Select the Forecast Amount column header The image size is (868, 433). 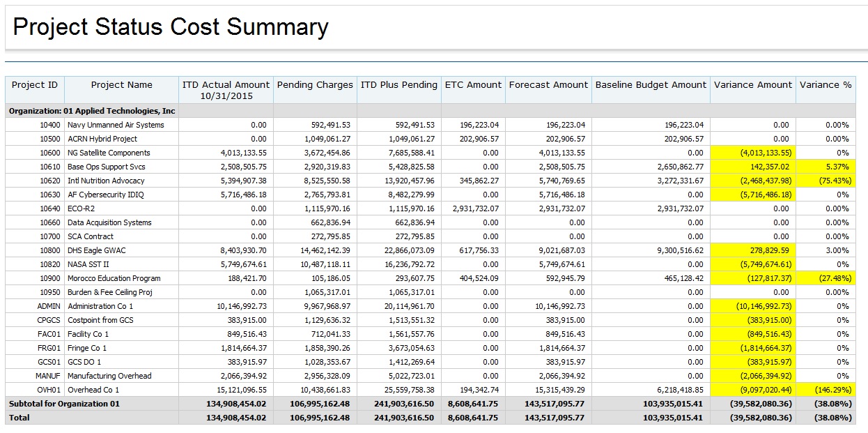pyautogui.click(x=548, y=85)
